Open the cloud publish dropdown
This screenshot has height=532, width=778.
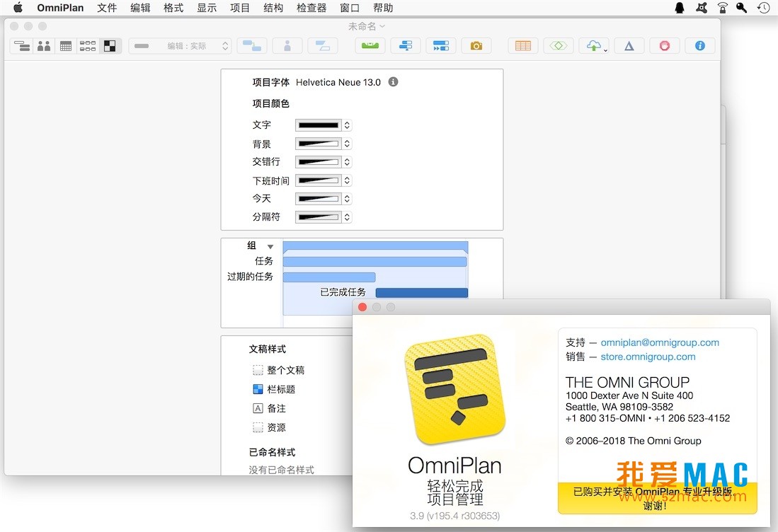pyautogui.click(x=594, y=46)
